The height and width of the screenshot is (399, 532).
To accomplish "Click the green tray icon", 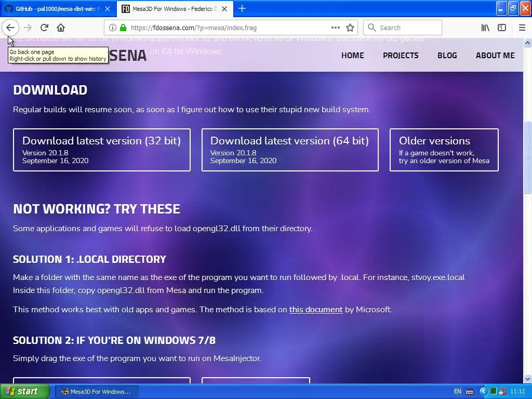I will pos(494,391).
